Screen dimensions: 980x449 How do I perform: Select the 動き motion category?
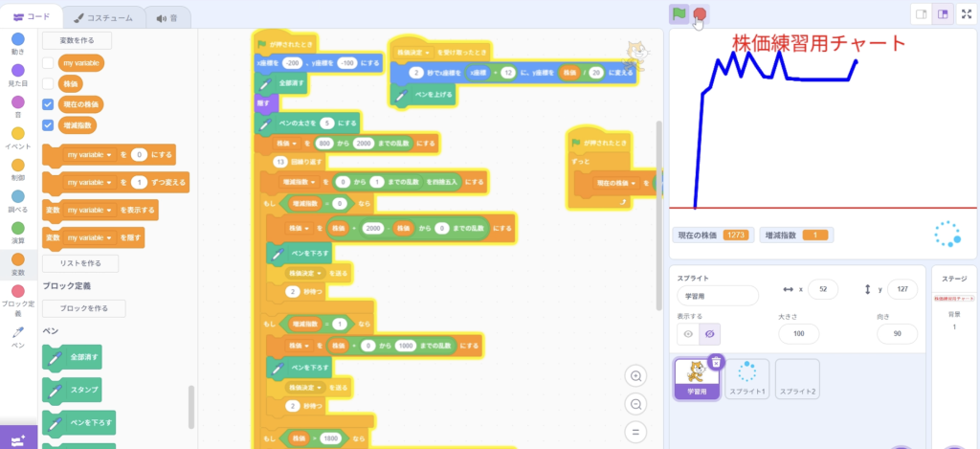coord(18,44)
